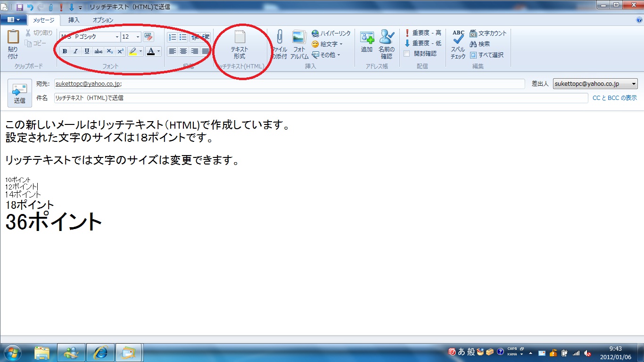Open Internet Explorer from the taskbar

tap(100, 353)
